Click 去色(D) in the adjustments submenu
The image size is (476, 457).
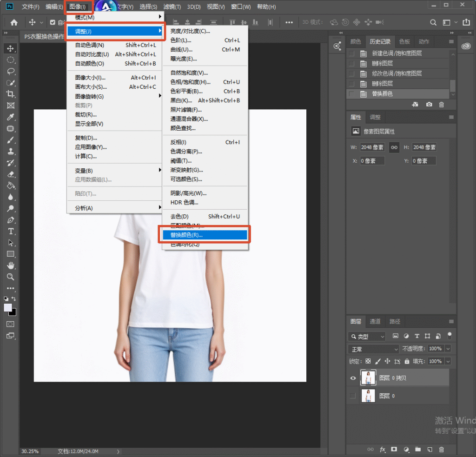(205, 217)
